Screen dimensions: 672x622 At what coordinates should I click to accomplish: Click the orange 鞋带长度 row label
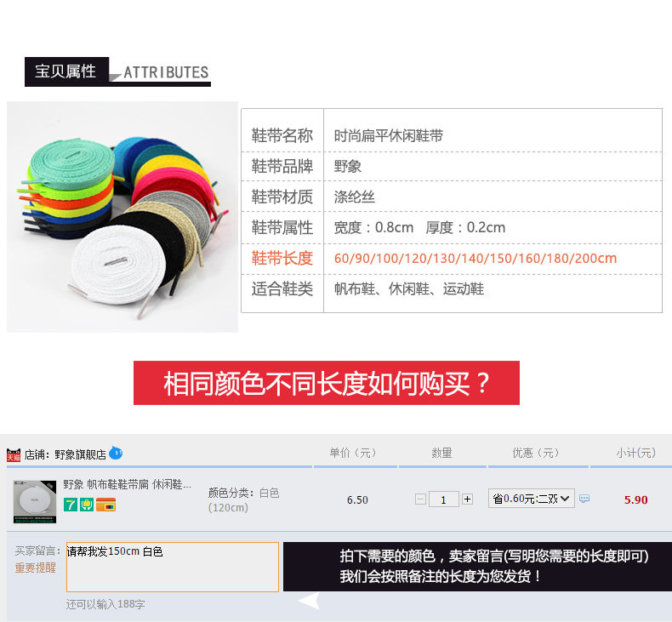click(x=282, y=259)
